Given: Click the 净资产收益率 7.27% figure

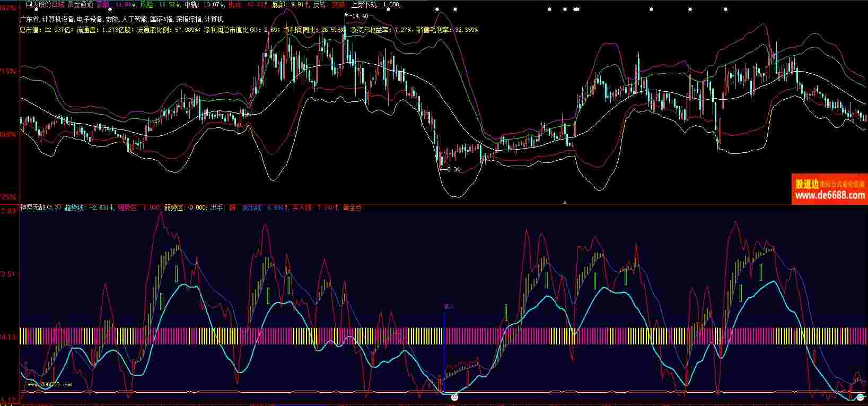Looking at the screenshot, I should pyautogui.click(x=381, y=30).
